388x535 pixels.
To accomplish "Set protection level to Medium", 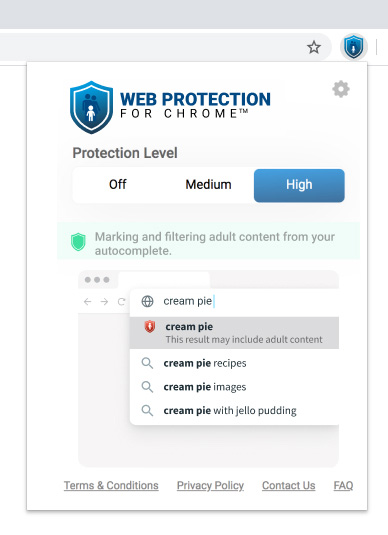I will pos(208,185).
